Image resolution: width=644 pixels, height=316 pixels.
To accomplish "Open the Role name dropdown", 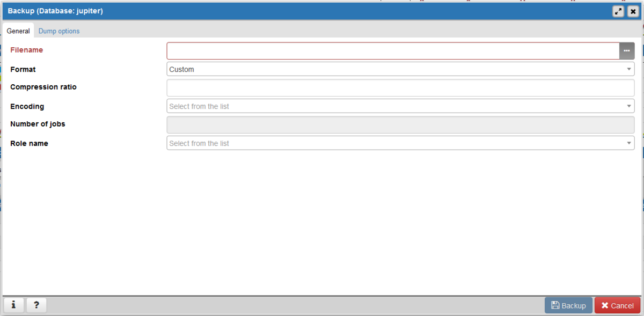I will click(400, 143).
